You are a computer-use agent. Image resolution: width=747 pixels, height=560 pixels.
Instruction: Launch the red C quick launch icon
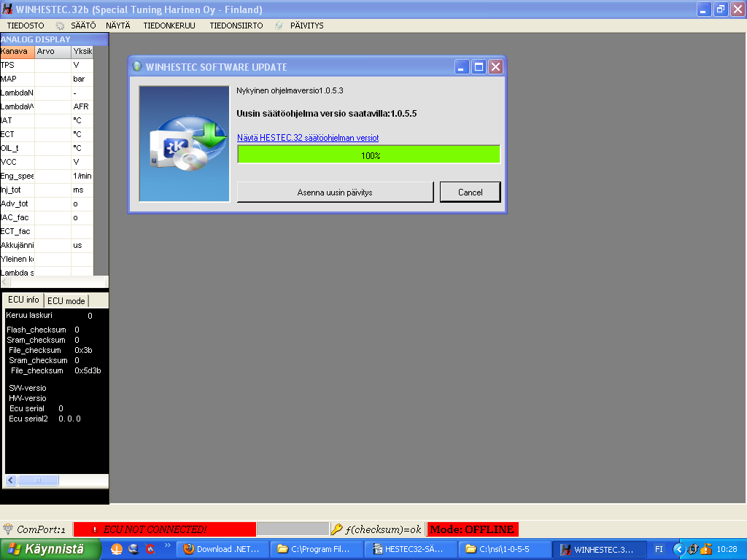150,550
